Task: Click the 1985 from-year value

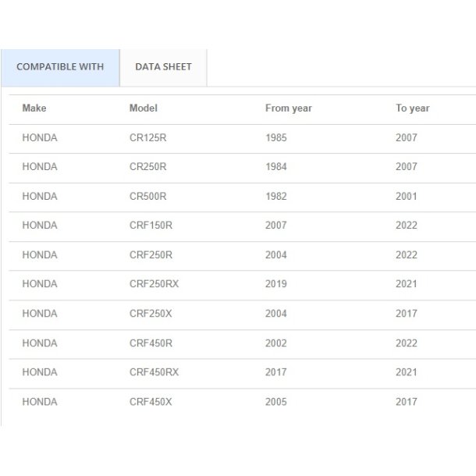Action: [x=275, y=138]
